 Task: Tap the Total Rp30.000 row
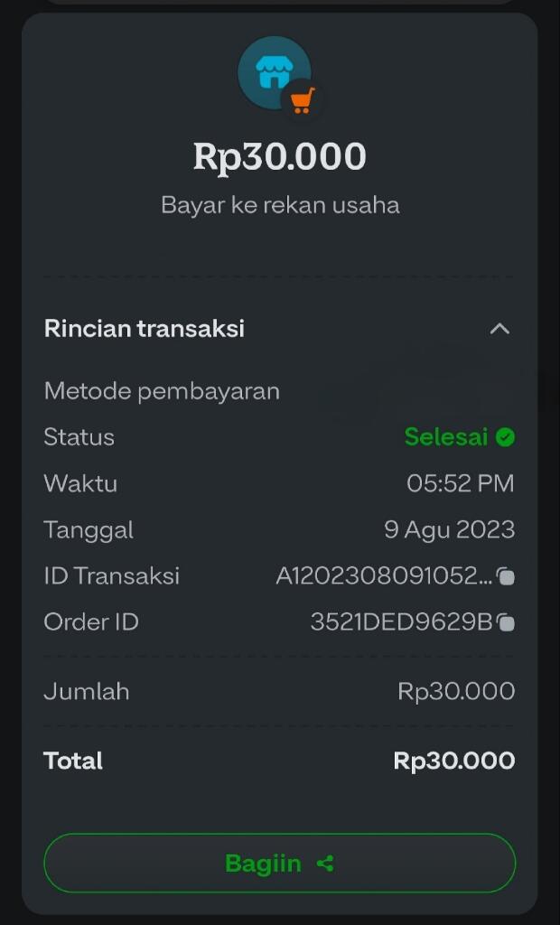click(x=280, y=761)
